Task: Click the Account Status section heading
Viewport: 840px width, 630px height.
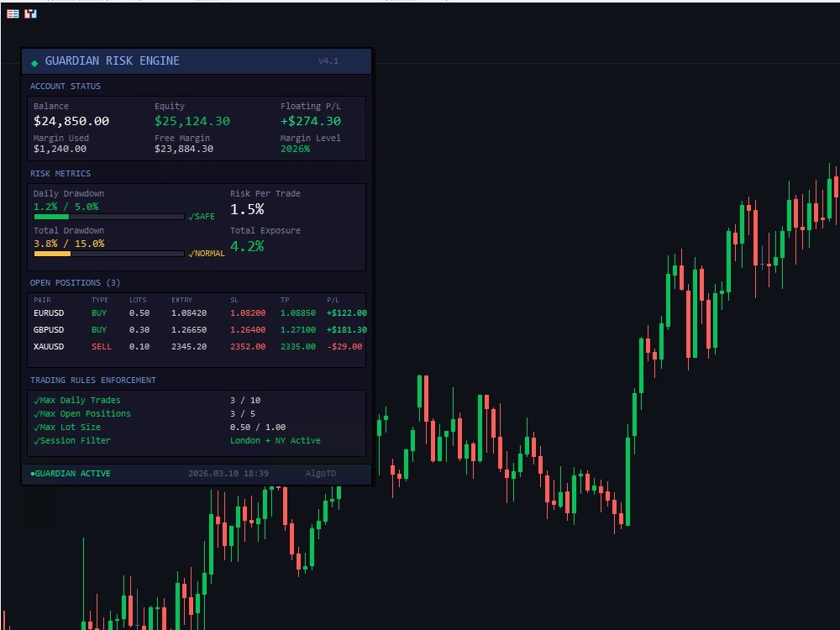Action: tap(66, 87)
